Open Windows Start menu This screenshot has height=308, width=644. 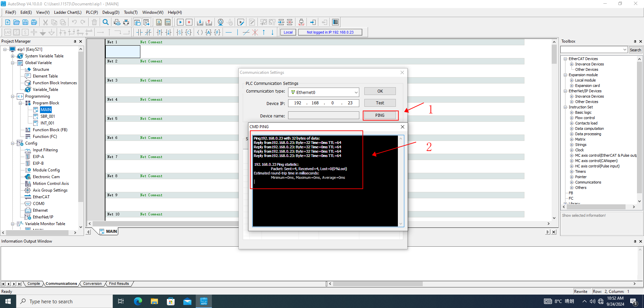pos(8,301)
